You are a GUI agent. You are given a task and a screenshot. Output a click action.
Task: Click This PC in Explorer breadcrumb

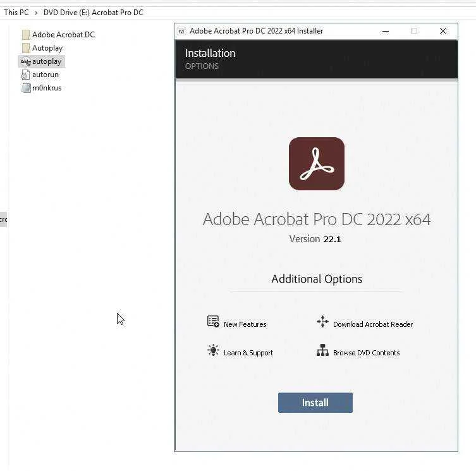coord(16,13)
